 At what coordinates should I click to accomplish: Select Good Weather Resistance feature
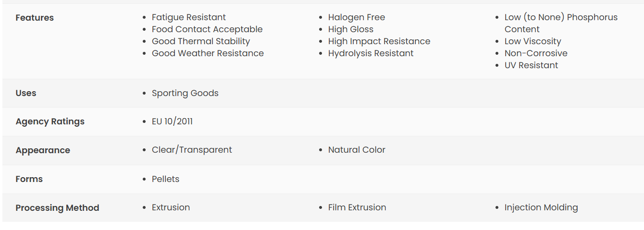[208, 53]
